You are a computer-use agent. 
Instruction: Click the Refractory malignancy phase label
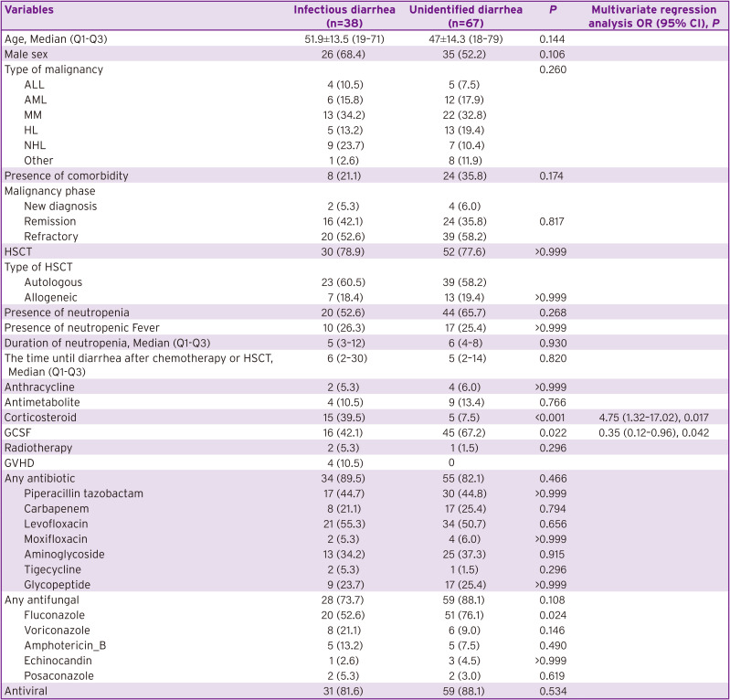(x=51, y=237)
